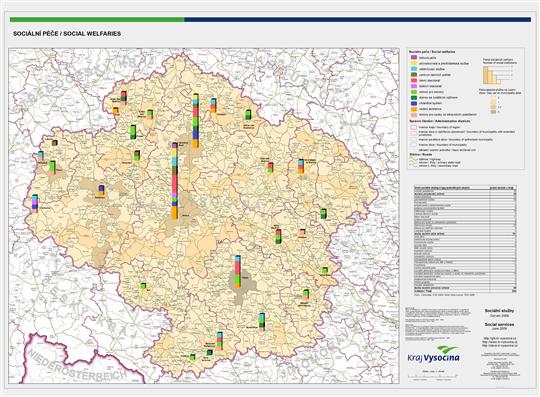Click the green header stripe at top

[x=97, y=20]
